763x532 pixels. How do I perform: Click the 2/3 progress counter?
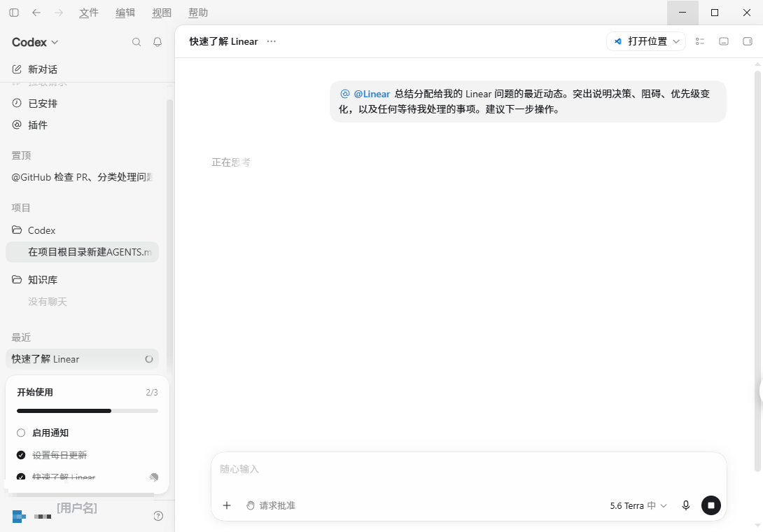point(152,392)
